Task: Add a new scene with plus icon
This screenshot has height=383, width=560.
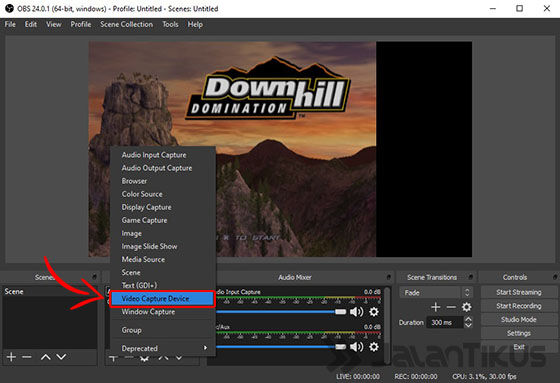Action: click(x=11, y=357)
